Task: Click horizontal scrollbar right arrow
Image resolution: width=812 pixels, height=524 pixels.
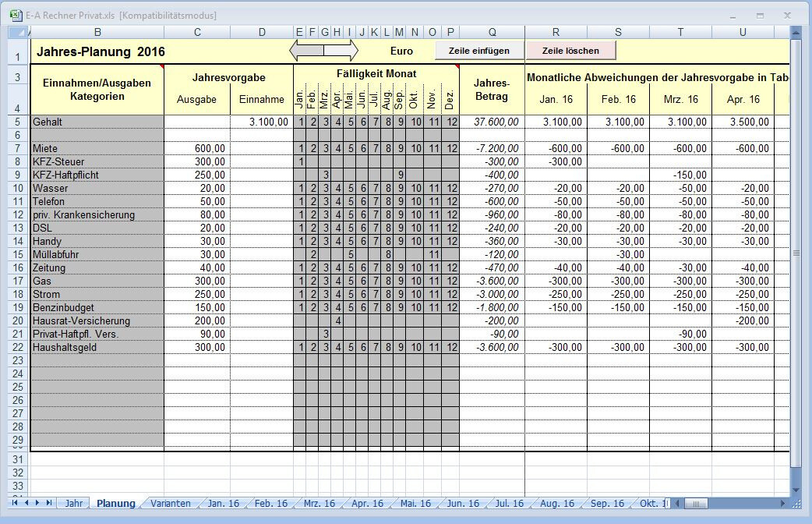Action: point(783,503)
